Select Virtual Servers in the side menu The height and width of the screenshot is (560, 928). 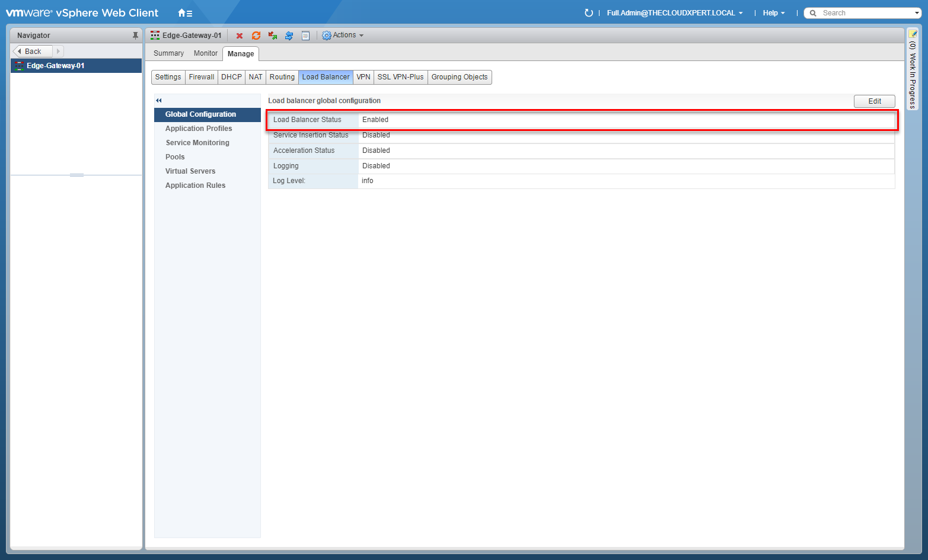190,171
